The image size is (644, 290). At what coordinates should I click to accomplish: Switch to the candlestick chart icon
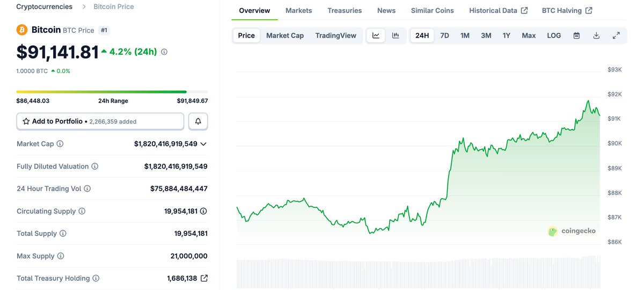[x=396, y=35]
